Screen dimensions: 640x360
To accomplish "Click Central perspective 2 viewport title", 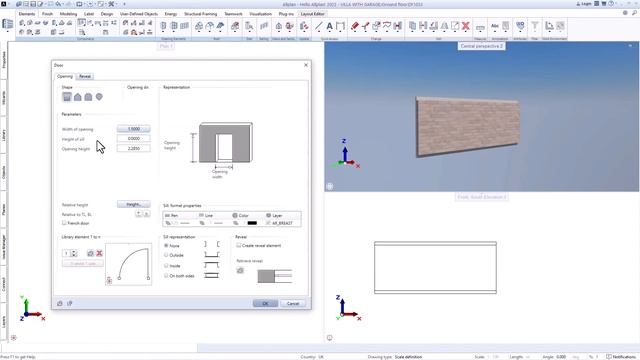I will point(482,46).
